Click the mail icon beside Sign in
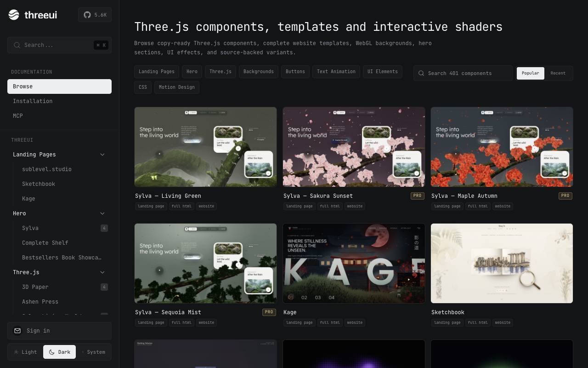Image resolution: width=588 pixels, height=368 pixels. point(17,331)
